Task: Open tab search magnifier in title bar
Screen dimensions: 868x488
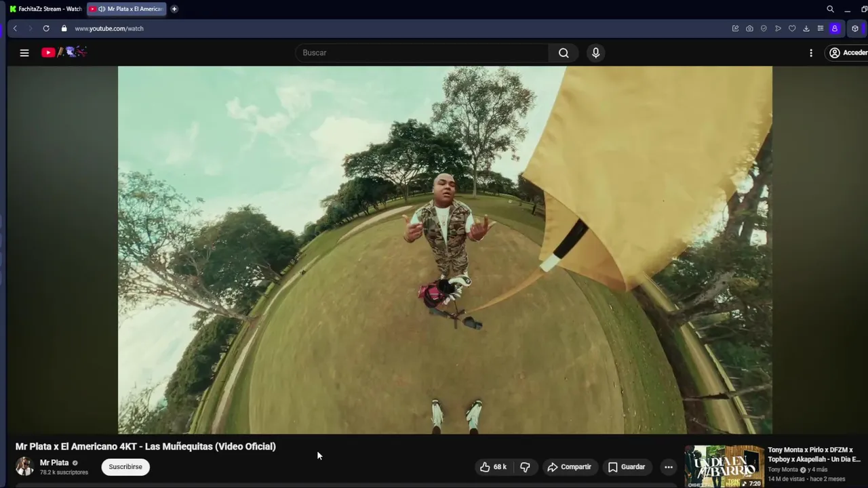Action: point(830,9)
